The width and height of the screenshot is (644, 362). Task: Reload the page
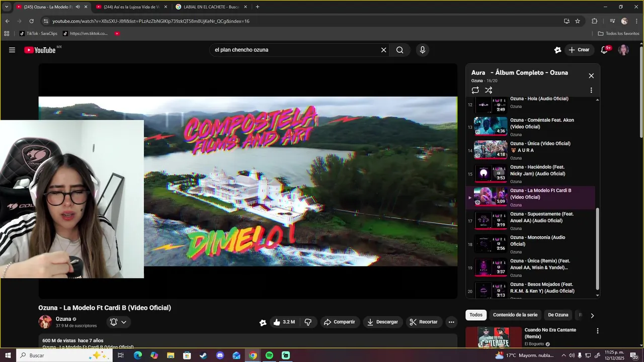tap(31, 21)
